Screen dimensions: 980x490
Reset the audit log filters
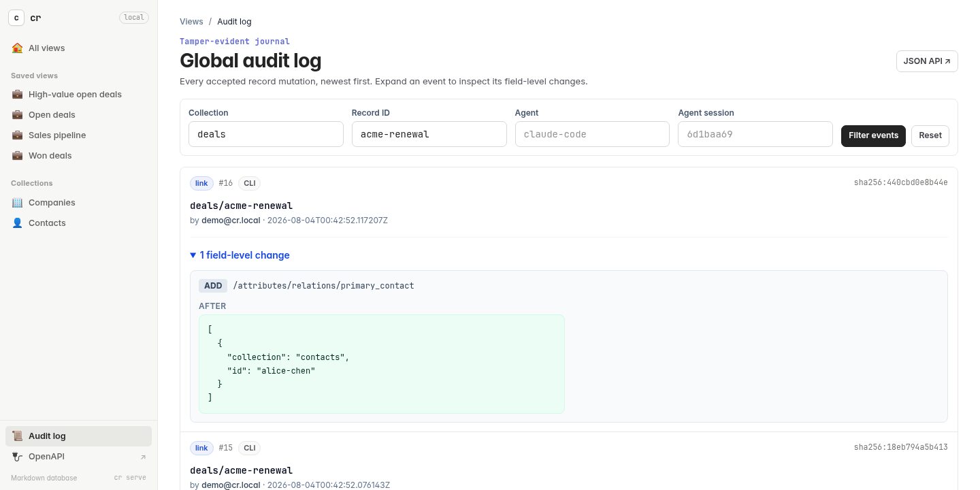(930, 135)
